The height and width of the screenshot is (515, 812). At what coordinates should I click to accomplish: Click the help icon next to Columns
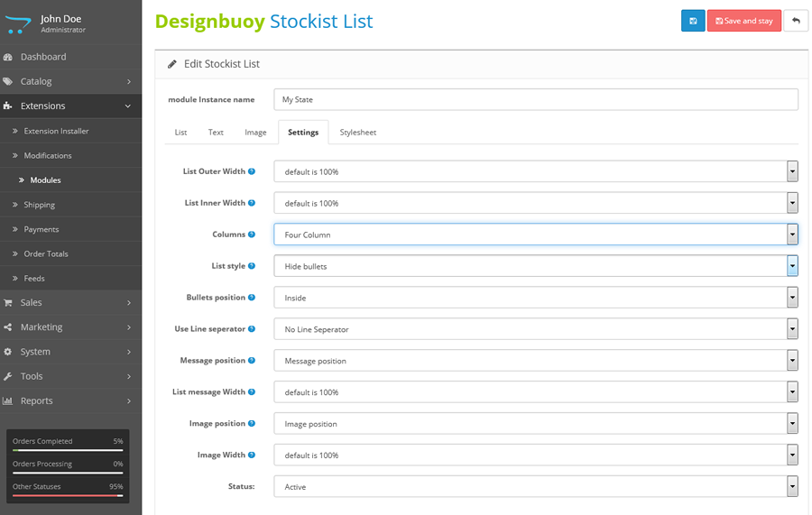(x=252, y=235)
